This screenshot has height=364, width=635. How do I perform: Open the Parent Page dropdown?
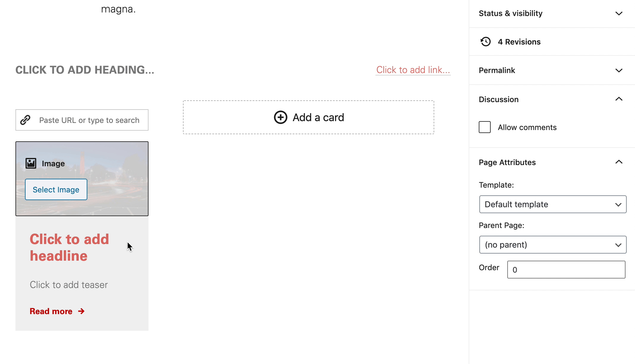point(552,245)
